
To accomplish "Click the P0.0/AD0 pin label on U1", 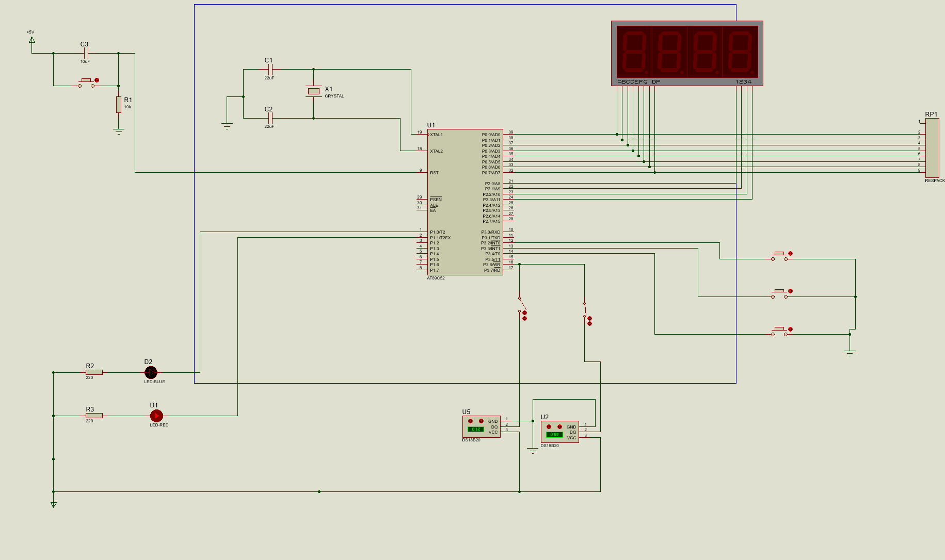I will (491, 135).
